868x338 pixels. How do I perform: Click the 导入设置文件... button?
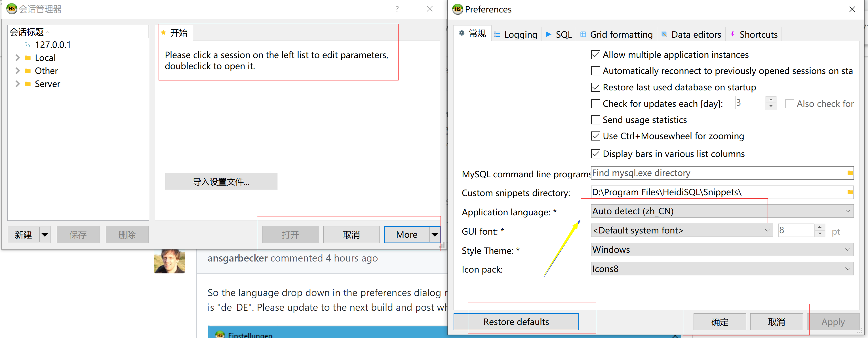[x=221, y=182]
